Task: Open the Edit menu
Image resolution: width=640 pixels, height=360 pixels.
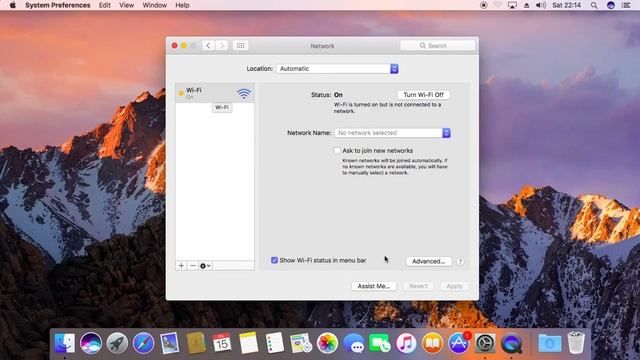Action: [x=104, y=5]
